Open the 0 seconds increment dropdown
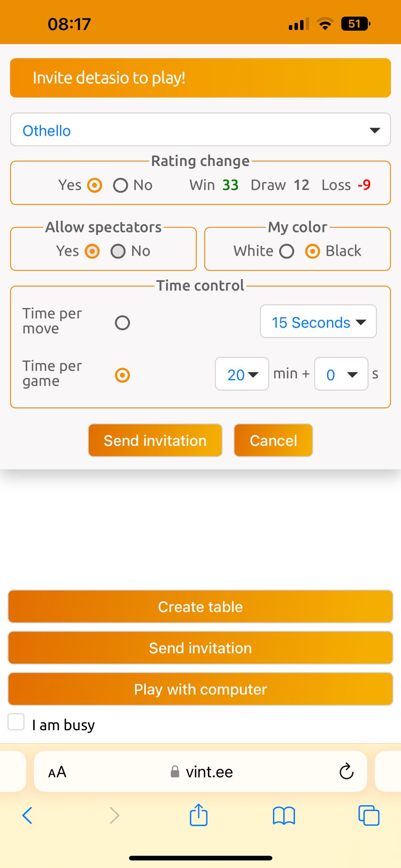401x868 pixels. click(341, 374)
